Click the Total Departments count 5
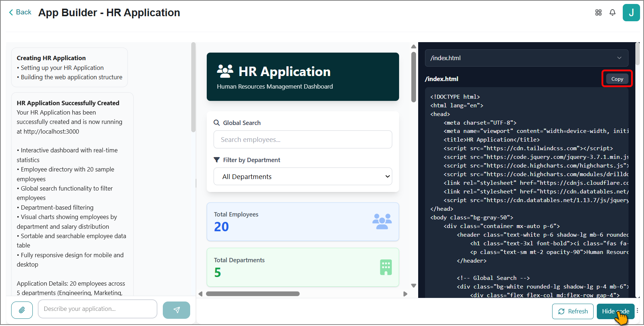This screenshot has height=326, width=644. pos(217,272)
